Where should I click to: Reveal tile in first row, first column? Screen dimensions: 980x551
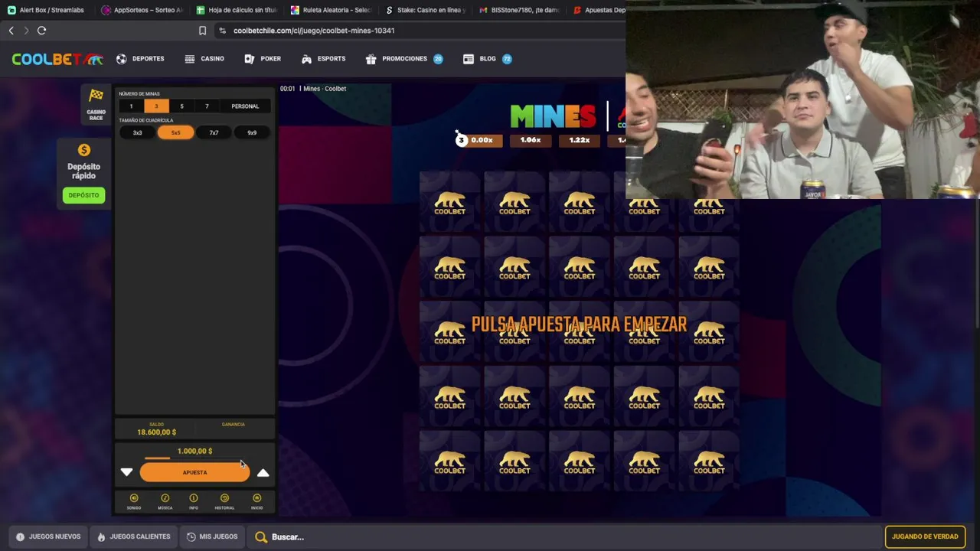(450, 202)
